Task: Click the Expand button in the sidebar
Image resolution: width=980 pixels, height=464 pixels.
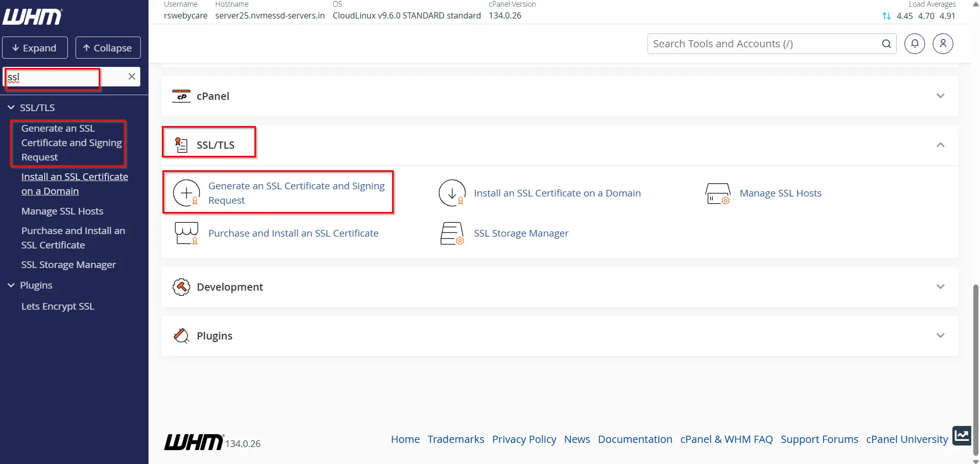Action: tap(35, 48)
